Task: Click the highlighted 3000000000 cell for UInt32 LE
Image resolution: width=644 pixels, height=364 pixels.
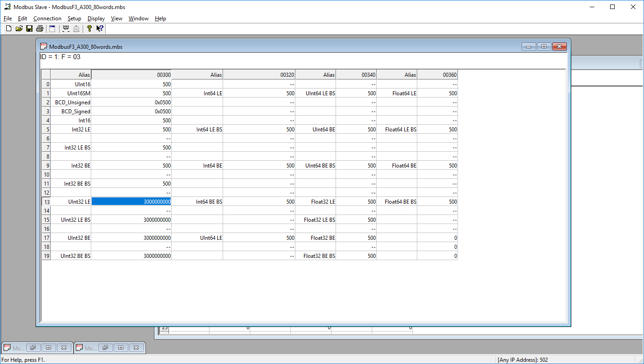Action: pyautogui.click(x=131, y=201)
